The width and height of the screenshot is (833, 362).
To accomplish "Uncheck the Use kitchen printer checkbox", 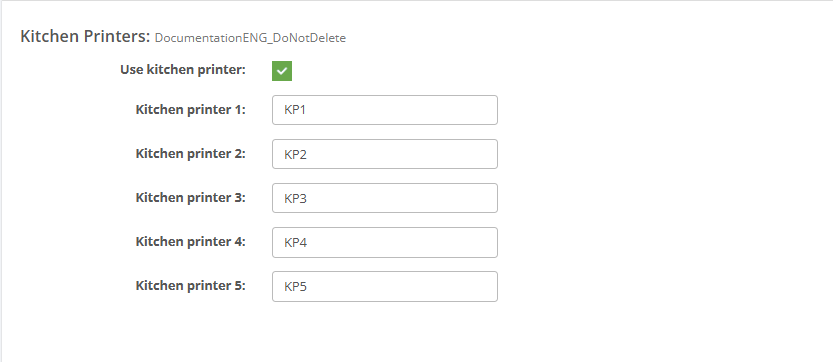I will pyautogui.click(x=282, y=71).
